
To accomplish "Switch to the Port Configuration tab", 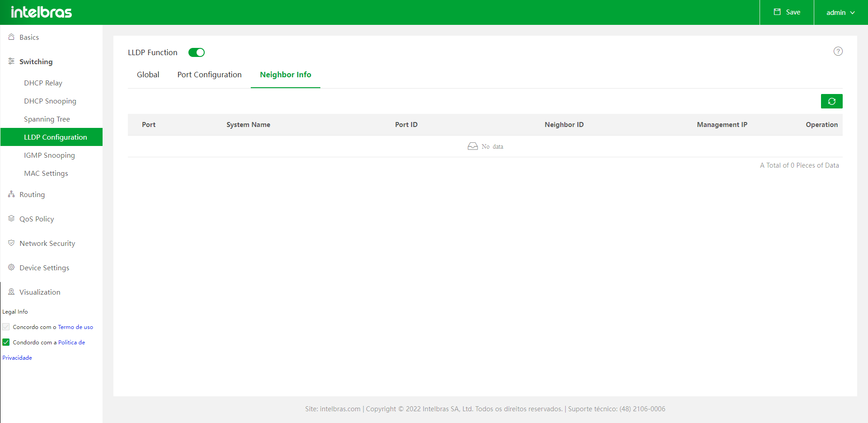I will (209, 75).
